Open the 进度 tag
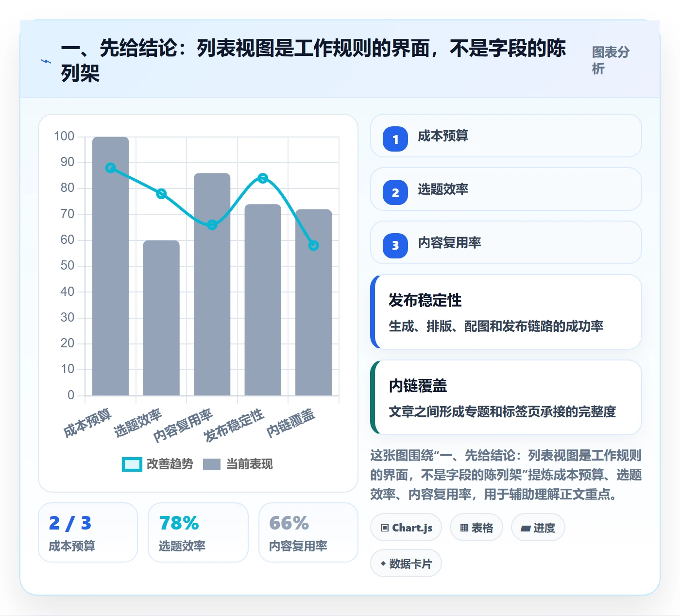 [x=538, y=527]
